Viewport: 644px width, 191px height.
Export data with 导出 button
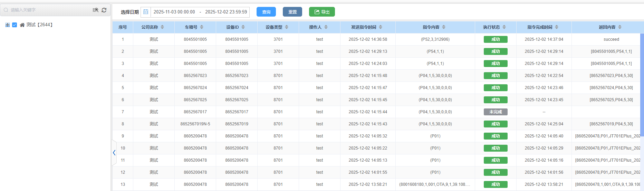pos(321,12)
